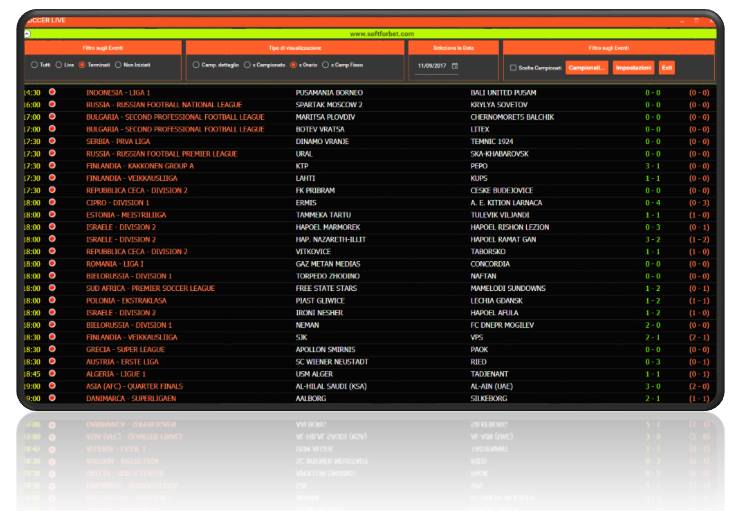The width and height of the screenshot is (737, 511).
Task: Click team name FC Dnepr Mogilev
Action: (502, 325)
